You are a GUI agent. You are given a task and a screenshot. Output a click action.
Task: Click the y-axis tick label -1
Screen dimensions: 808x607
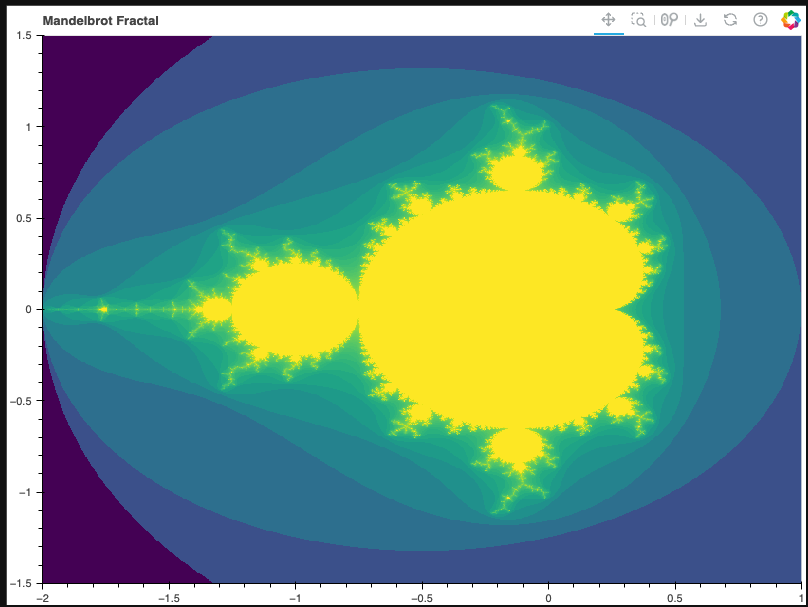(x=27, y=492)
